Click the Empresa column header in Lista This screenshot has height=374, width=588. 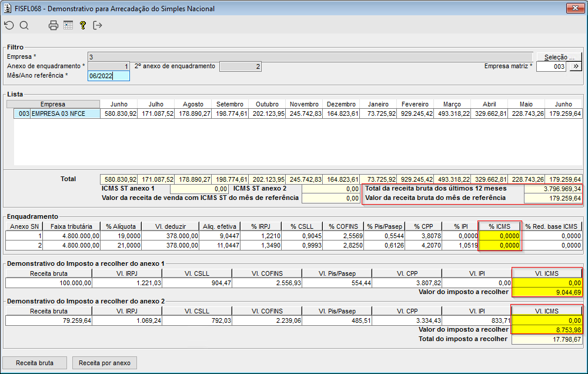pyautogui.click(x=53, y=104)
